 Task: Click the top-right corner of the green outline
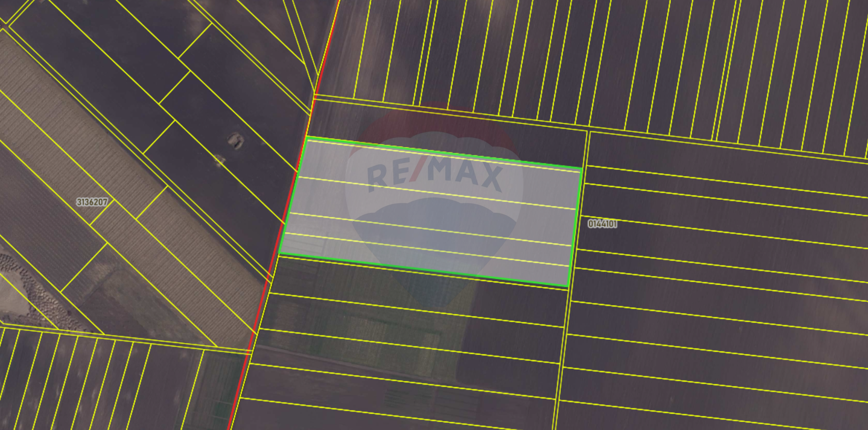tap(582, 168)
